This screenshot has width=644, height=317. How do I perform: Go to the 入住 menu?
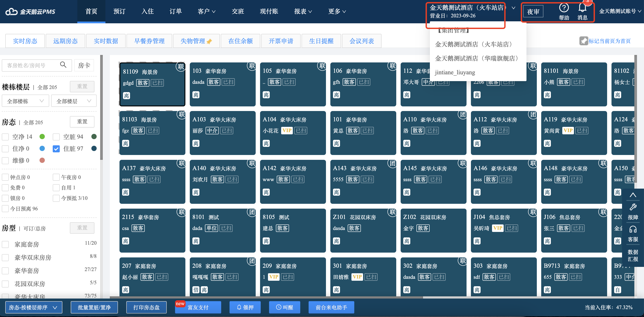[x=148, y=11]
